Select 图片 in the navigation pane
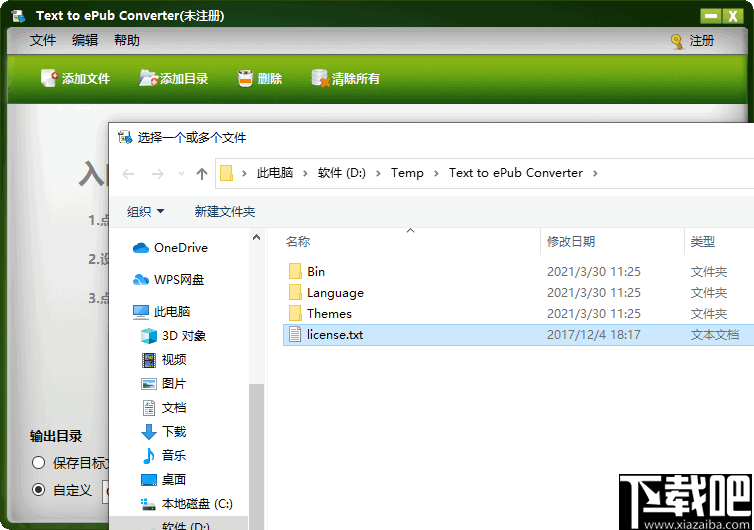 tap(163, 384)
